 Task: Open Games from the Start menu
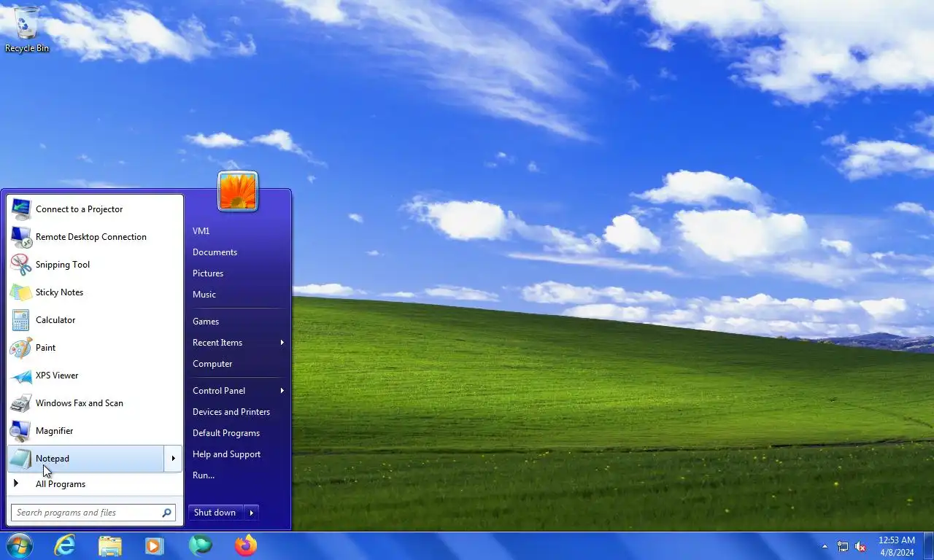pyautogui.click(x=206, y=322)
